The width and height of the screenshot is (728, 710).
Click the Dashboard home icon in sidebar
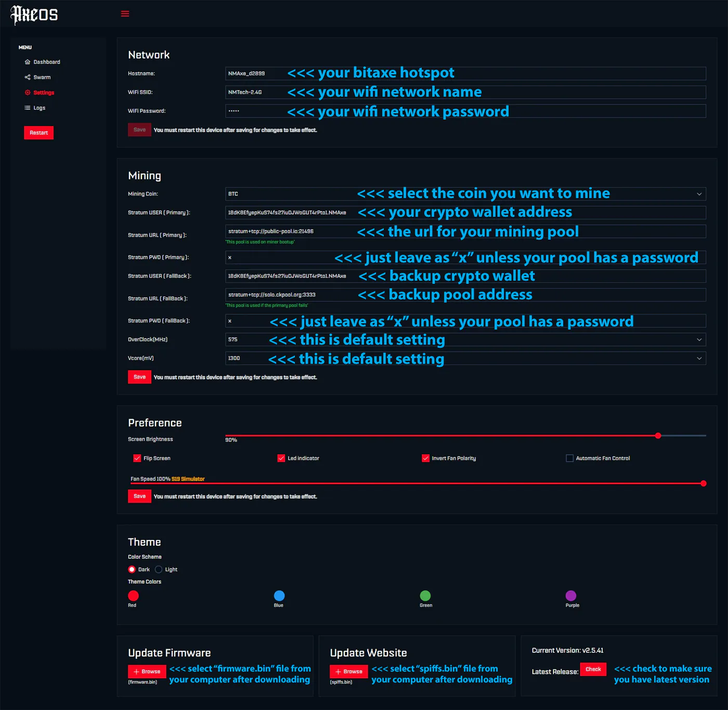tap(28, 62)
